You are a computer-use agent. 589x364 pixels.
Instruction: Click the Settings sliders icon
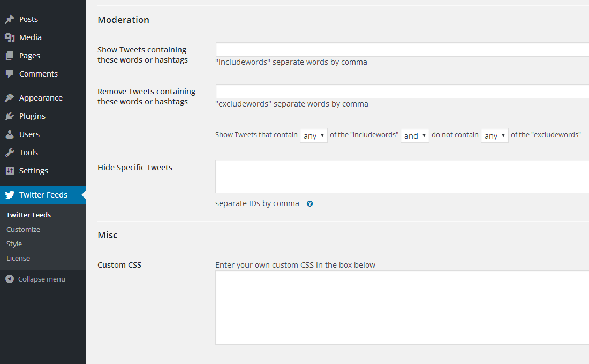[10, 171]
